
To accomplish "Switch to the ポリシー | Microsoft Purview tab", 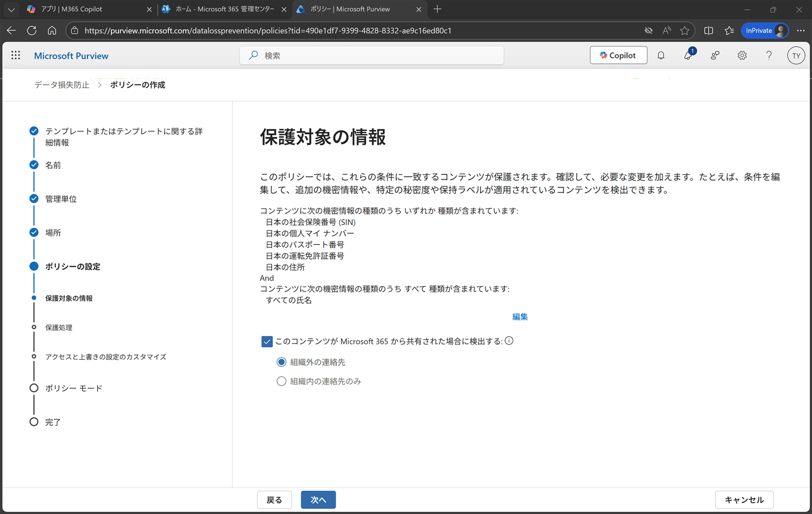I will (359, 9).
